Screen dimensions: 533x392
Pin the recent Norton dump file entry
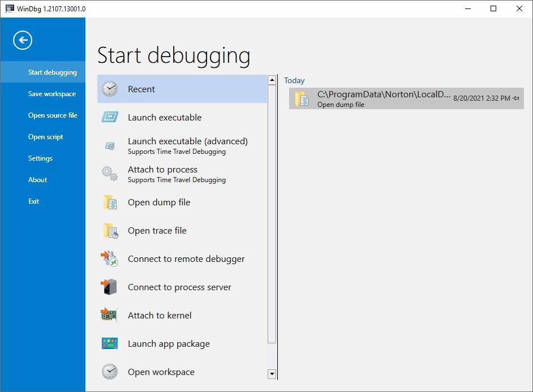click(518, 98)
